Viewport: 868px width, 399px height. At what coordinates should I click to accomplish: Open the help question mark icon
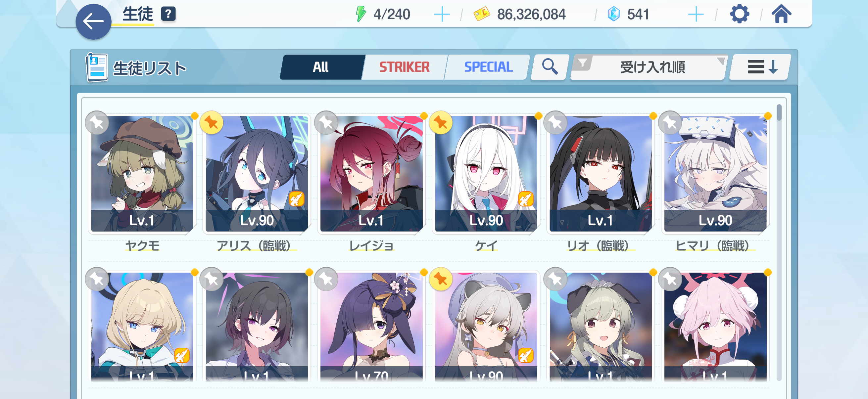point(168,14)
